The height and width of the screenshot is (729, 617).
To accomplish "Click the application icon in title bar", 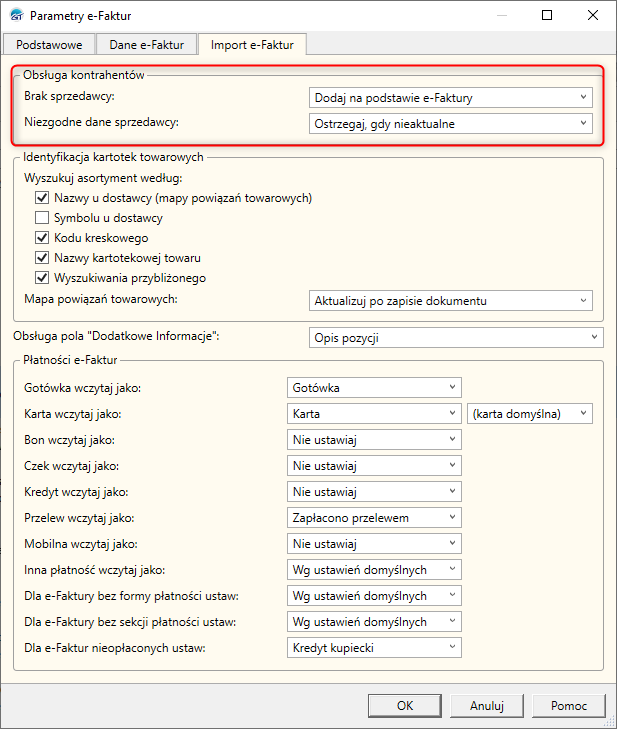I will (16, 16).
